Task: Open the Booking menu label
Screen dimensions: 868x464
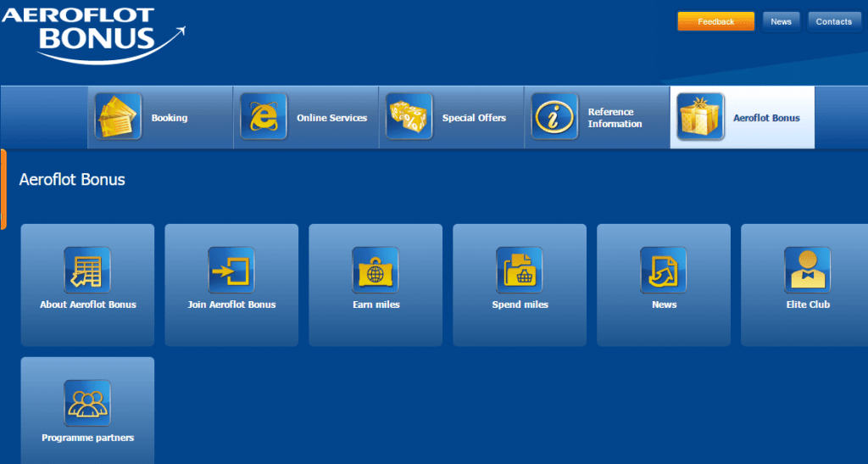Action: [x=170, y=118]
